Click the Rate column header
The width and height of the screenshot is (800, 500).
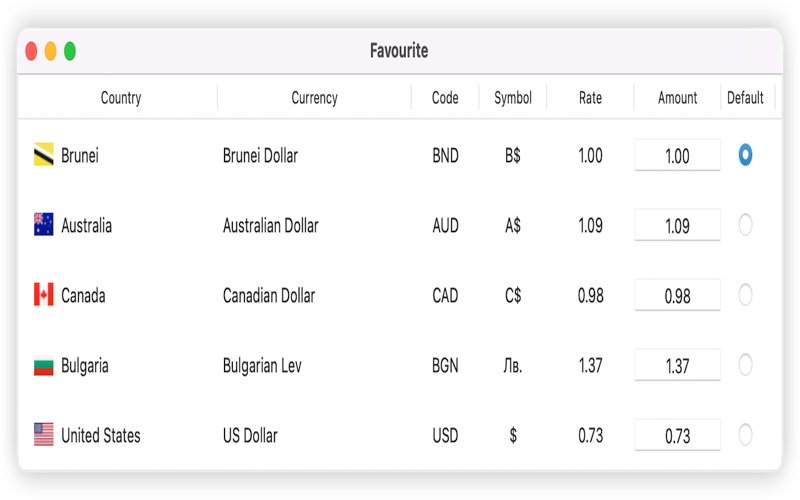point(590,98)
